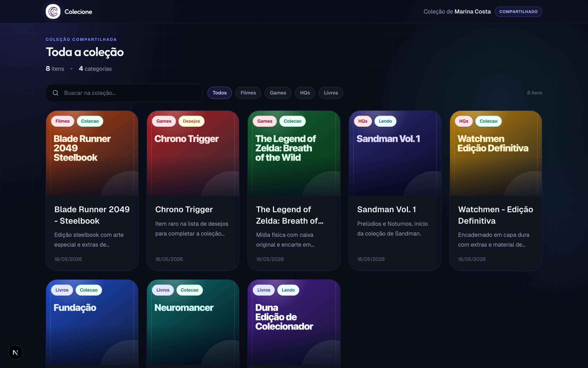Screen dimensions: 588x368
Task: Click the description 'Encadernado em capa dura'
Action: tap(493, 235)
